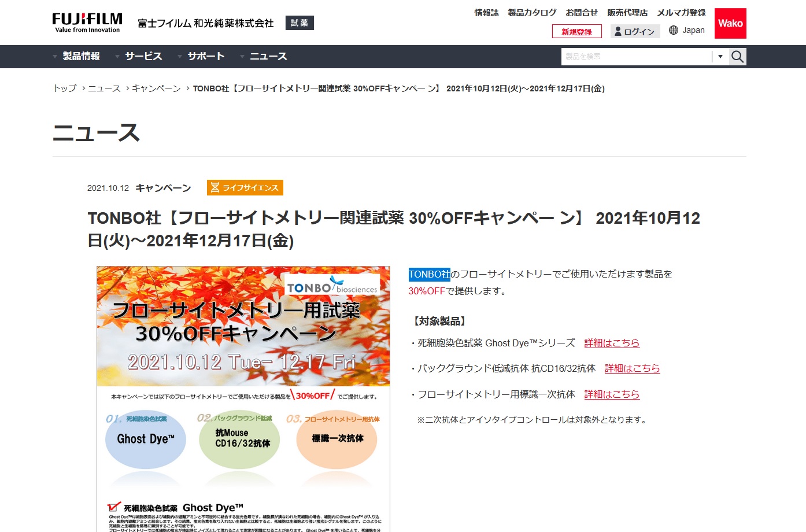
Task: Go to ニュース in breadcrumb
Action: pos(104,88)
